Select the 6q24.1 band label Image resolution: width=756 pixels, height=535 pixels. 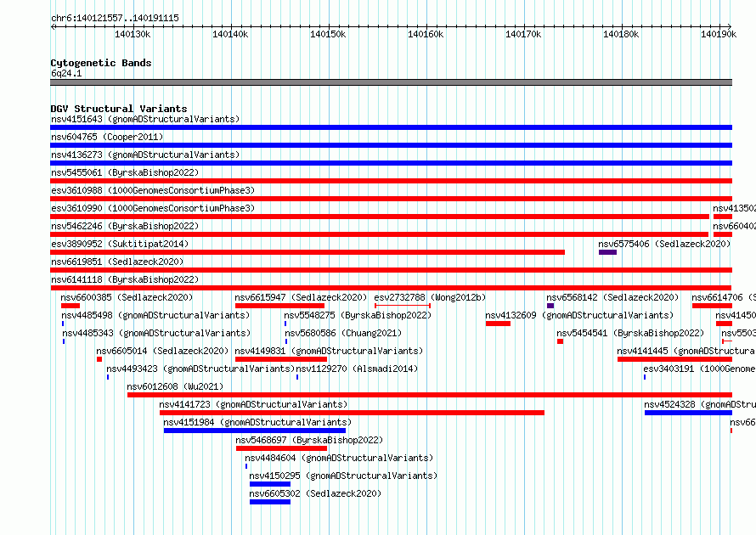(66, 73)
